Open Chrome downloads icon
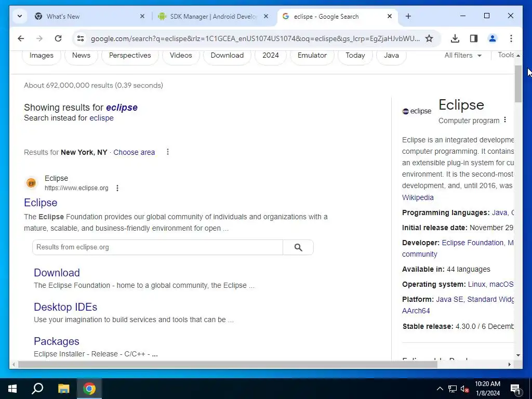The width and height of the screenshot is (532, 399). click(455, 38)
